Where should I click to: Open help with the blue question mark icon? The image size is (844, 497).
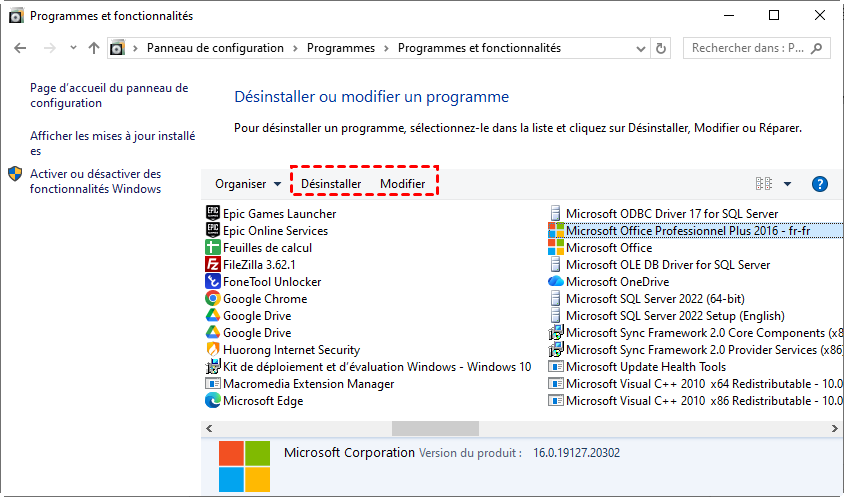click(x=819, y=184)
